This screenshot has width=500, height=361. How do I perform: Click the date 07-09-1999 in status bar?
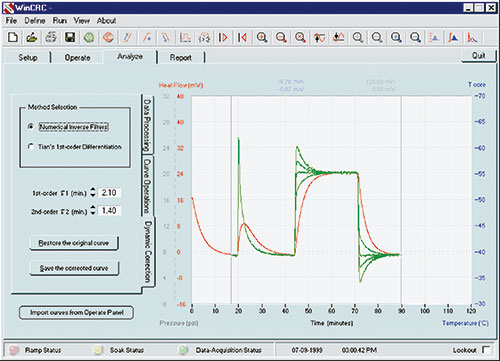click(x=307, y=350)
